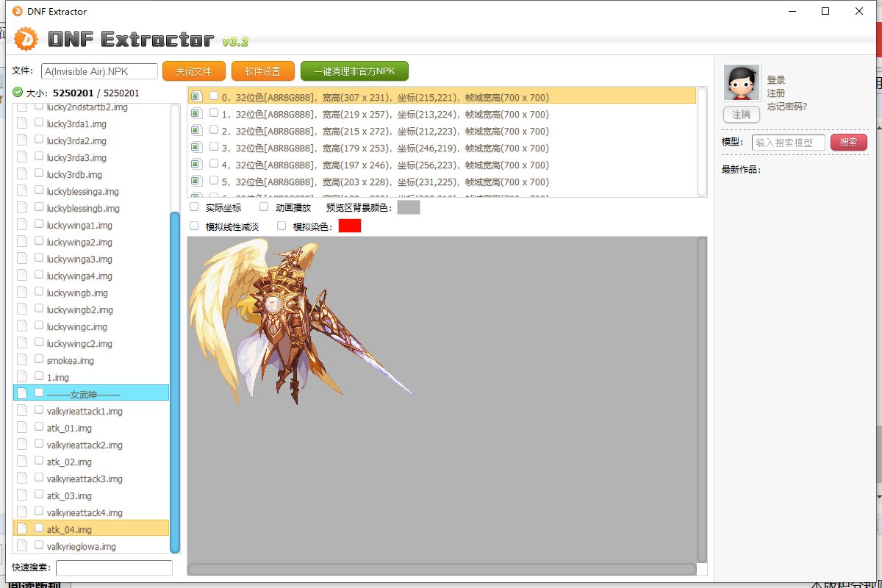Toggle the 实际坐标 checkbox
This screenshot has height=588, width=882.
tap(195, 207)
